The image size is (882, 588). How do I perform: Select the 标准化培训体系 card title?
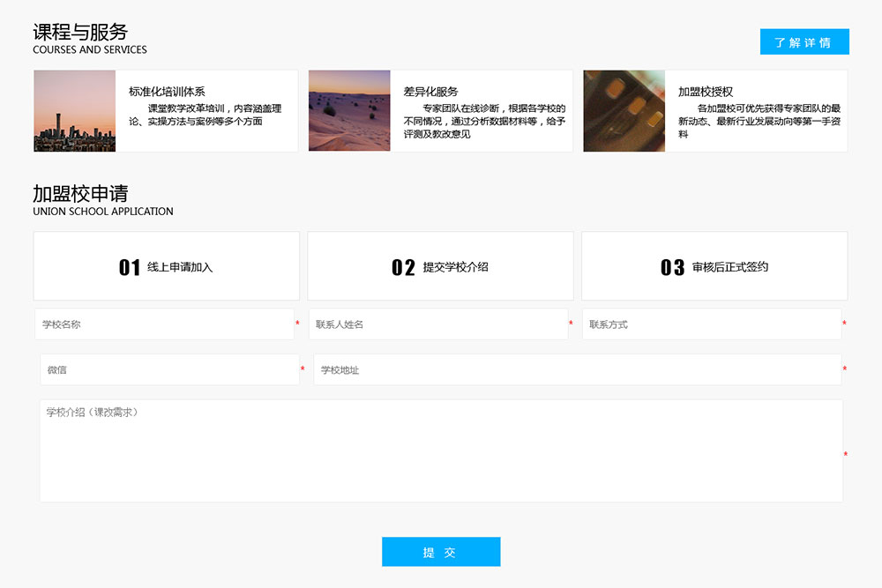pyautogui.click(x=167, y=92)
